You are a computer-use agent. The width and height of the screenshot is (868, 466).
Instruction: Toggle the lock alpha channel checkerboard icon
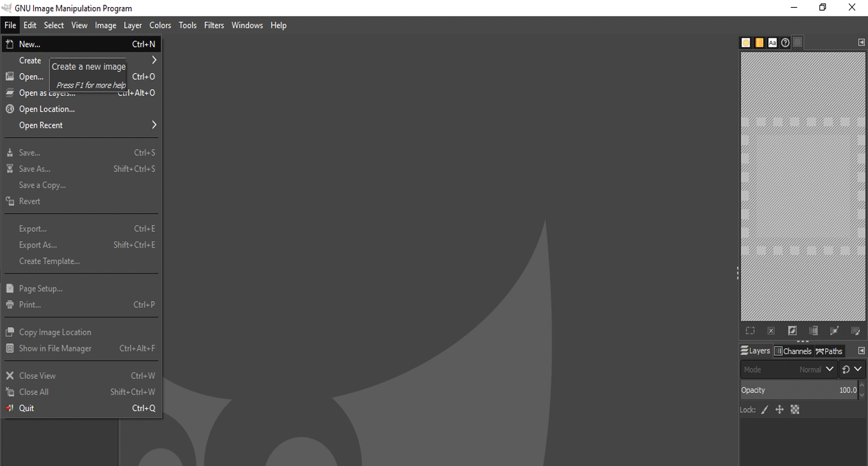coord(795,410)
